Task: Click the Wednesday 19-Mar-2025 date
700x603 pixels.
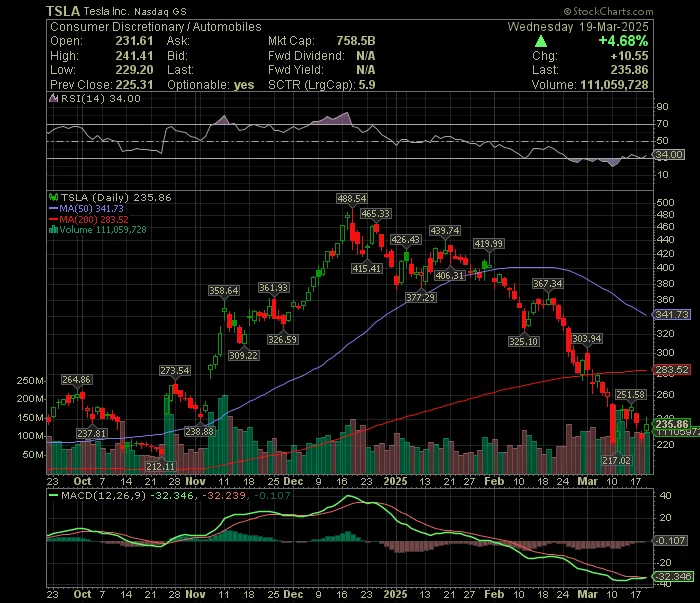Action: [578, 27]
